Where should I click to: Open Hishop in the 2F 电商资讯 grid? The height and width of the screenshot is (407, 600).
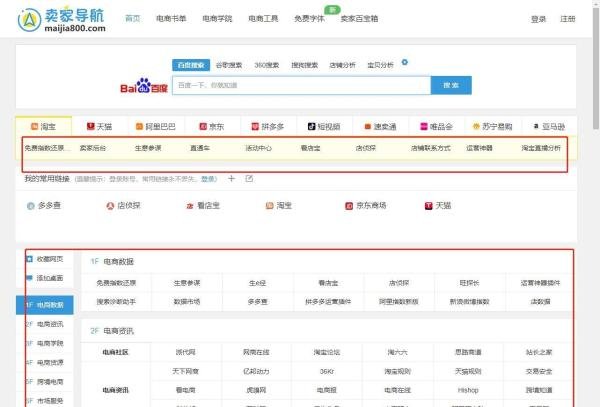(x=468, y=390)
